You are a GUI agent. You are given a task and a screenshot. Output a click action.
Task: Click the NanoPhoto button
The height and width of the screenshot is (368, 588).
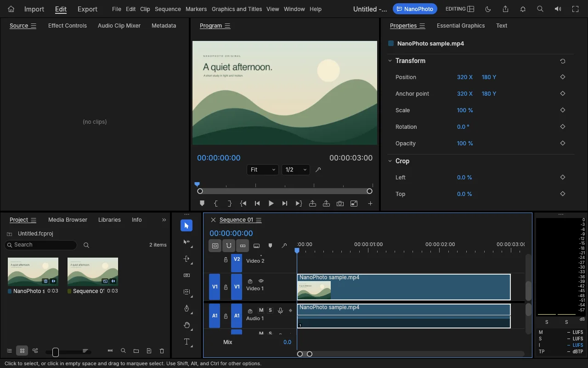pyautogui.click(x=415, y=9)
